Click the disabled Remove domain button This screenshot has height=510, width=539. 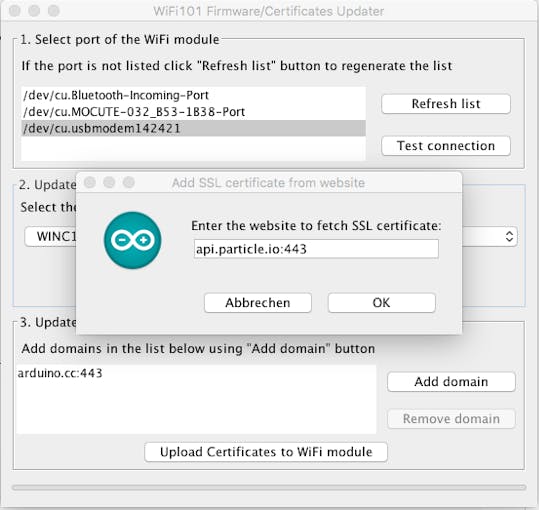[451, 419]
